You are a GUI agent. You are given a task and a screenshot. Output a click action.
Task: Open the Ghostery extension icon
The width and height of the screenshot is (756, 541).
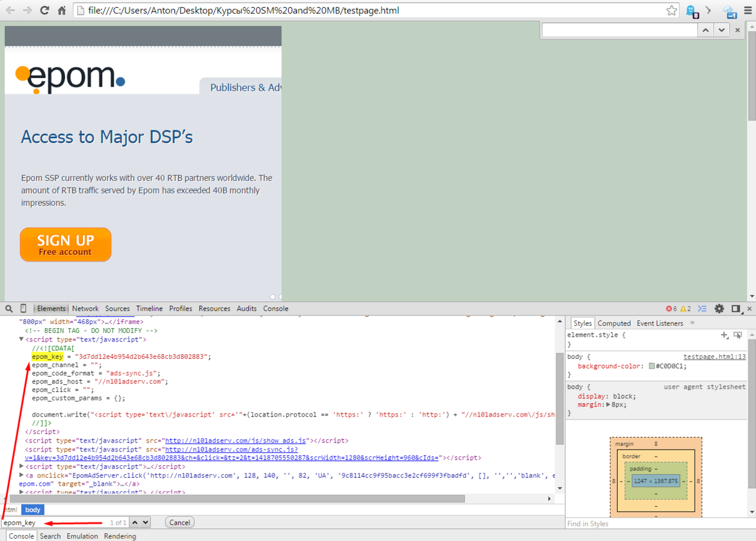[692, 11]
